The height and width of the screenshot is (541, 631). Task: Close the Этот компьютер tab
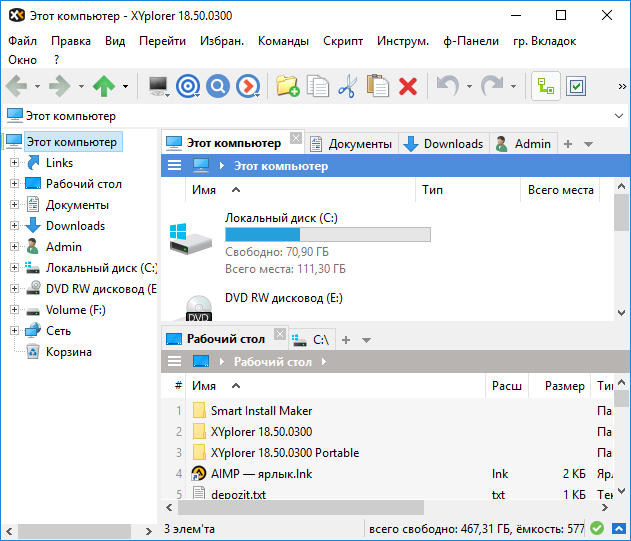point(296,138)
